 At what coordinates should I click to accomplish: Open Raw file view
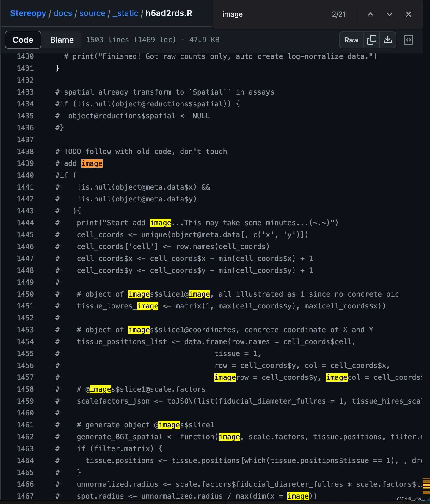(x=351, y=40)
